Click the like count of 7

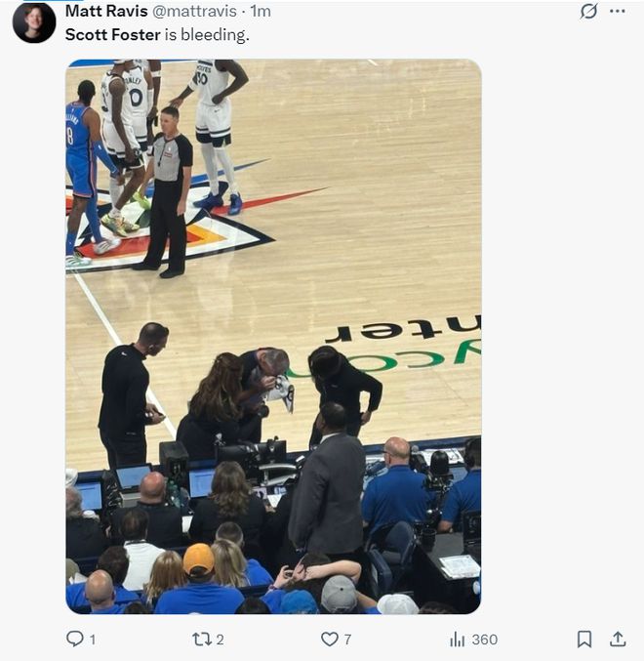[x=347, y=640]
